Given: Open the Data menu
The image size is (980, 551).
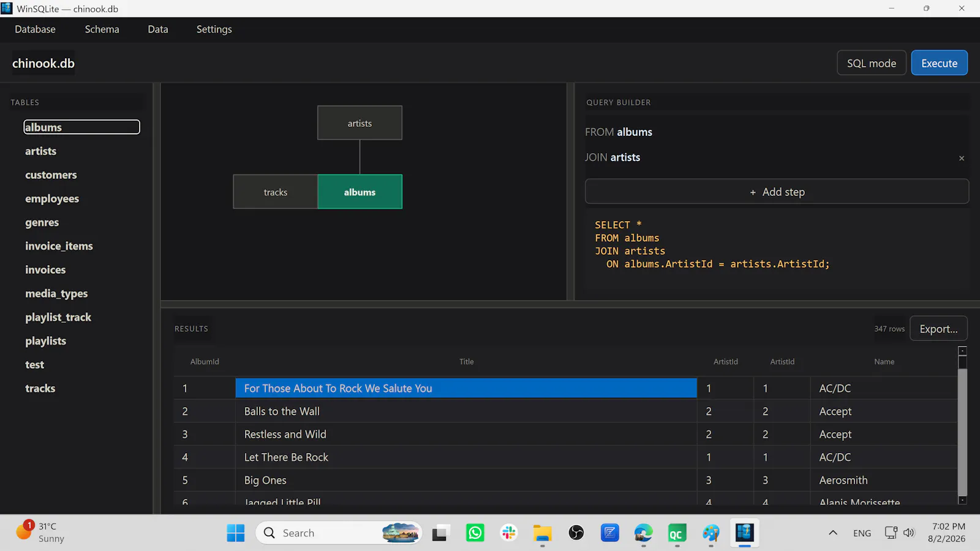Looking at the screenshot, I should [x=158, y=29].
